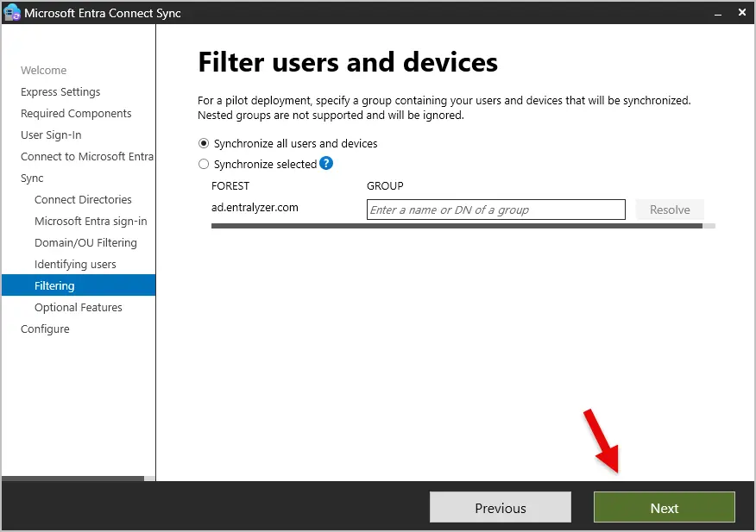This screenshot has width=756, height=532.
Task: Click the Next button
Action: [x=664, y=508]
